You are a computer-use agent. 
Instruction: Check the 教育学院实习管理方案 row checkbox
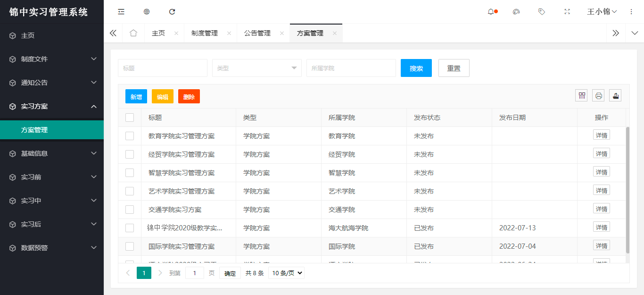tap(130, 136)
